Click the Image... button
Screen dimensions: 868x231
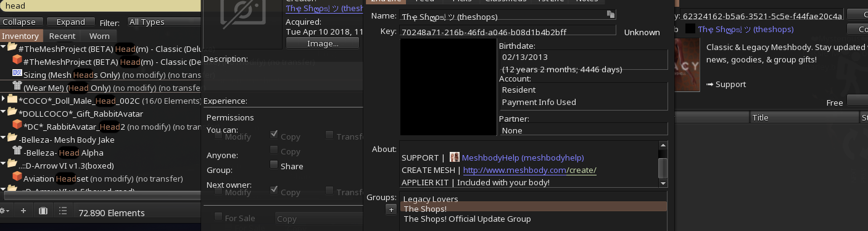[x=323, y=43]
